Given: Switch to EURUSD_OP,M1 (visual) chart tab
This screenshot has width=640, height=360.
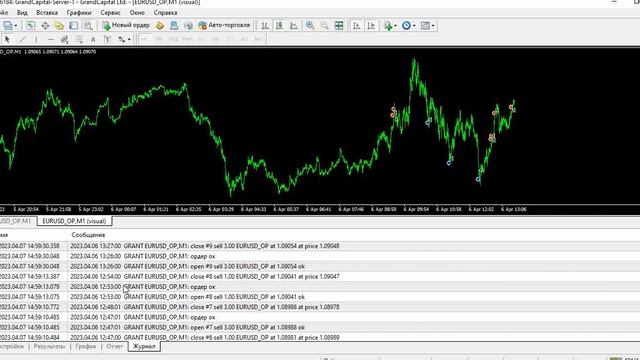Looking at the screenshot, I should click(x=74, y=221).
